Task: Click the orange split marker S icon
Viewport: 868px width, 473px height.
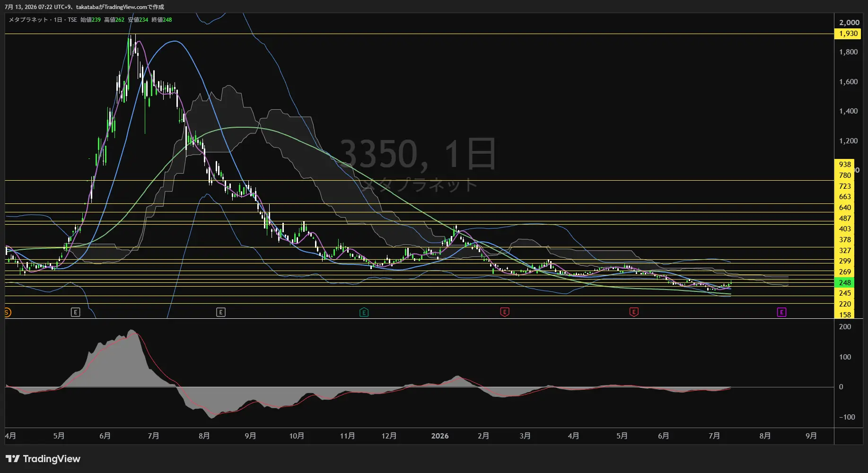Action: pyautogui.click(x=7, y=312)
